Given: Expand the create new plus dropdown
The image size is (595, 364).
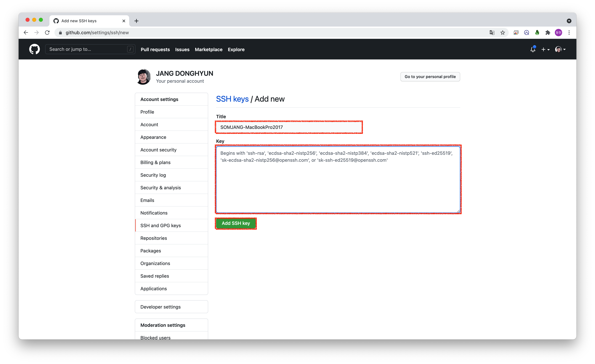Looking at the screenshot, I should point(545,49).
